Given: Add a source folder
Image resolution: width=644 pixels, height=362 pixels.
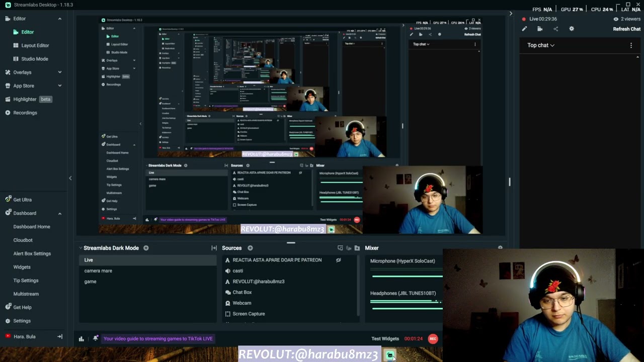Looking at the screenshot, I should pyautogui.click(x=357, y=248).
